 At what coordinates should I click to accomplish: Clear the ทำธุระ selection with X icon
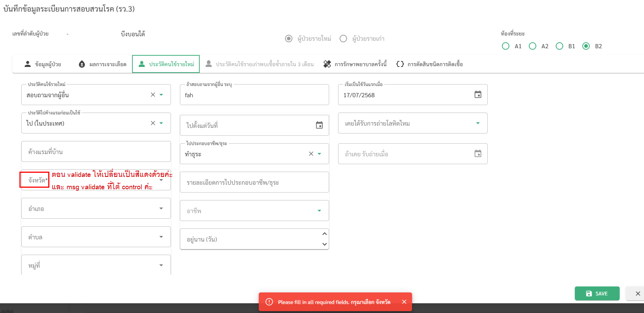(311, 154)
